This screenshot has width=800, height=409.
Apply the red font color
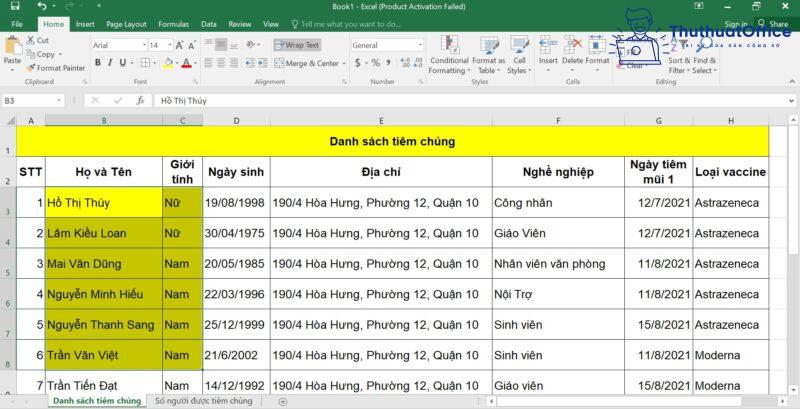[x=186, y=63]
